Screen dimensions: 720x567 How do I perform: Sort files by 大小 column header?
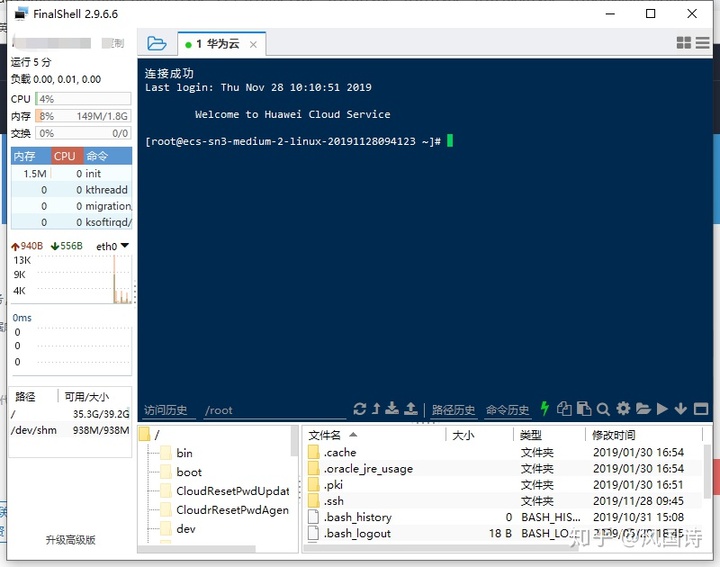[479, 435]
